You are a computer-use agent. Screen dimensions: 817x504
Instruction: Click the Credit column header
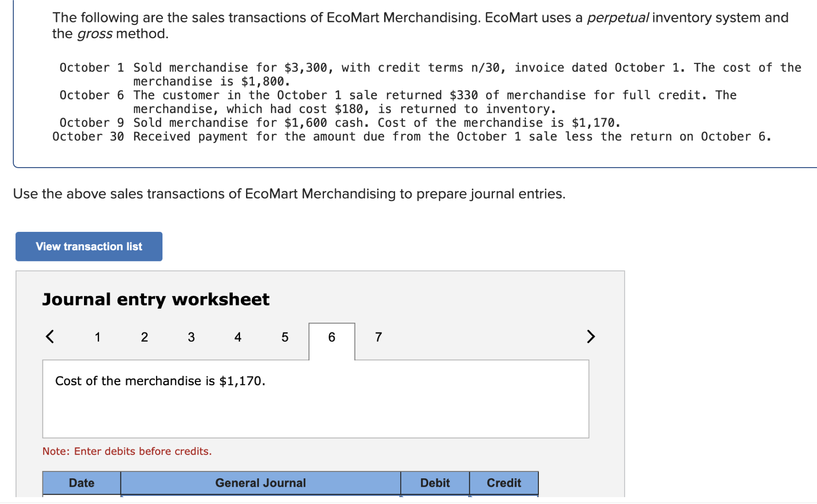tap(504, 483)
